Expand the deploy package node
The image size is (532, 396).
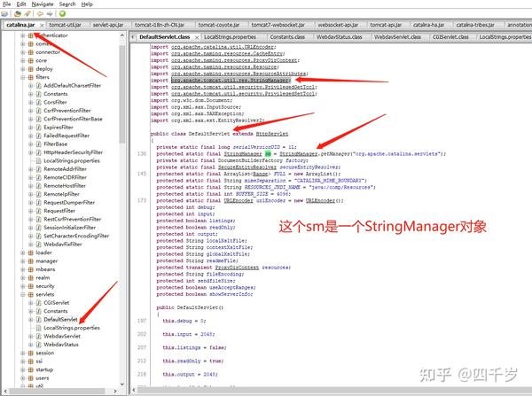point(23,69)
